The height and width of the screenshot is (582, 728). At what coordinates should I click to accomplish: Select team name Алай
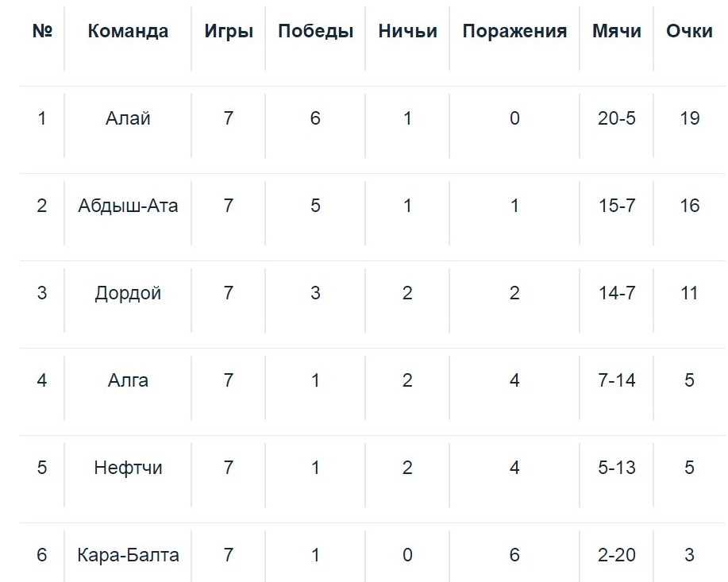pyautogui.click(x=128, y=118)
